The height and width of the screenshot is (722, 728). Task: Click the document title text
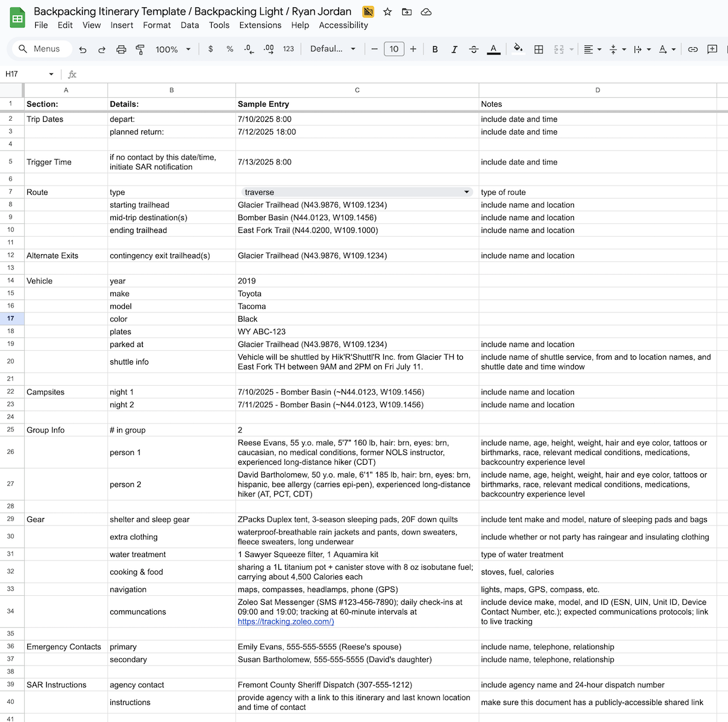(x=192, y=12)
